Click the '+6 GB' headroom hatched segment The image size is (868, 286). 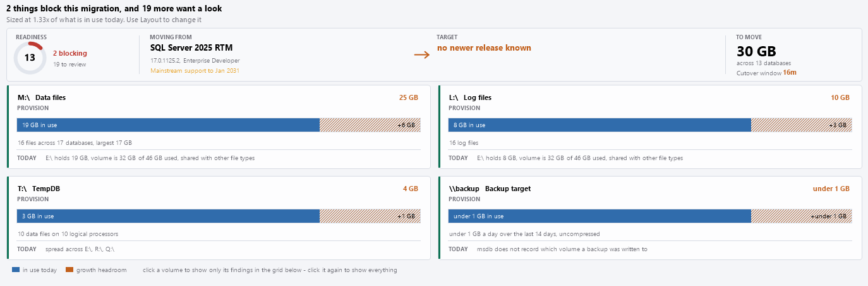coord(370,125)
